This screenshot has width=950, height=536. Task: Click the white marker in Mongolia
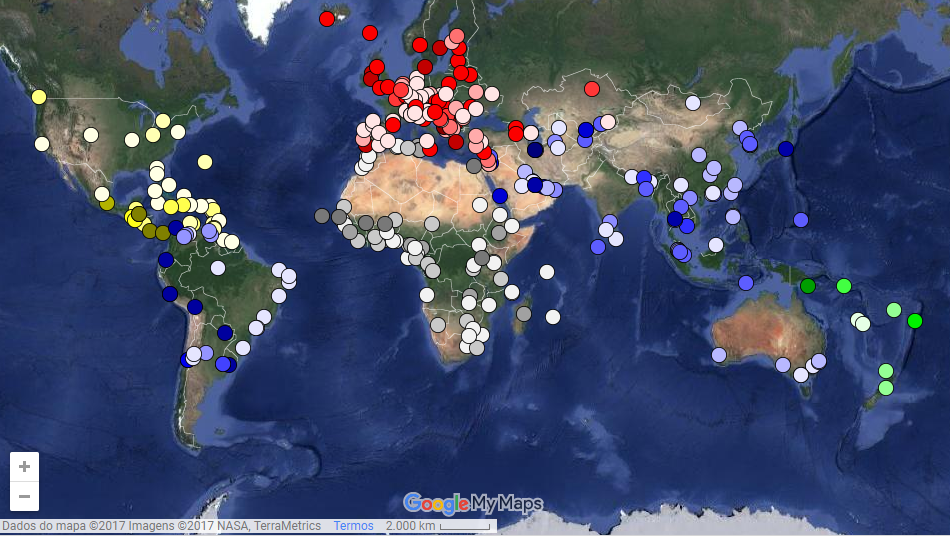[693, 103]
